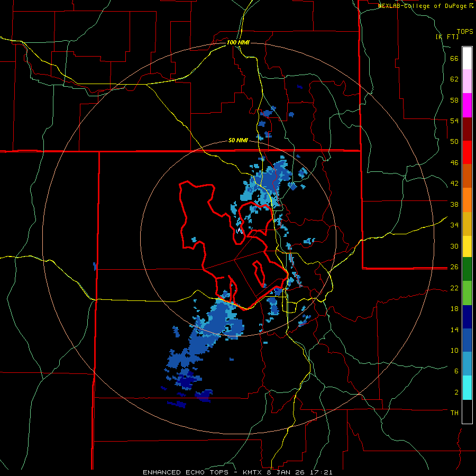Click the legend value "18"
Screen dimensions: 476x476
(x=454, y=309)
